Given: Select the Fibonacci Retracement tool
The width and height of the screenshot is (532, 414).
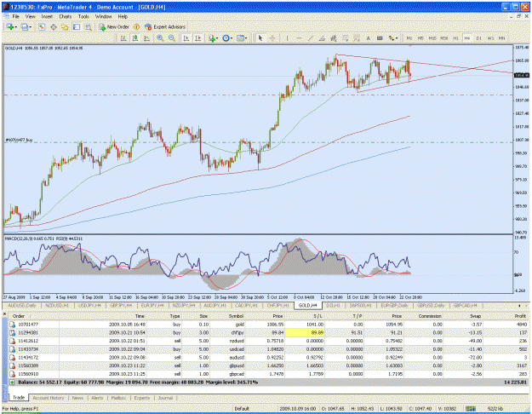Looking at the screenshot, I should 345,38.
